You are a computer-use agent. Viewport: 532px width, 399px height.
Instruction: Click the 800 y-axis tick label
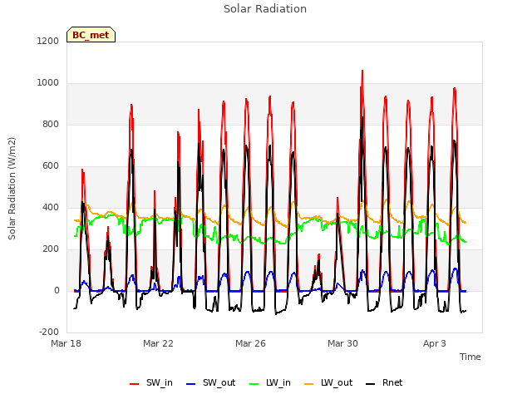point(51,124)
